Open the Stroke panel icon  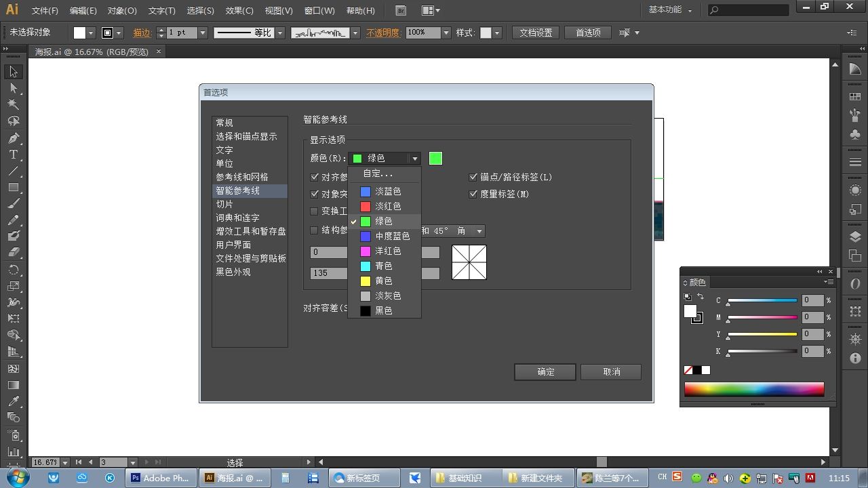click(x=855, y=162)
